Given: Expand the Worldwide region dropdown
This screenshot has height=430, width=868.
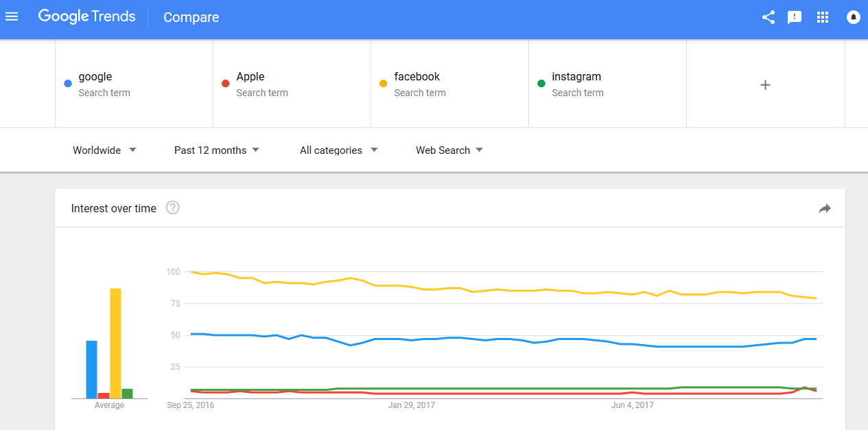Looking at the screenshot, I should pos(104,150).
